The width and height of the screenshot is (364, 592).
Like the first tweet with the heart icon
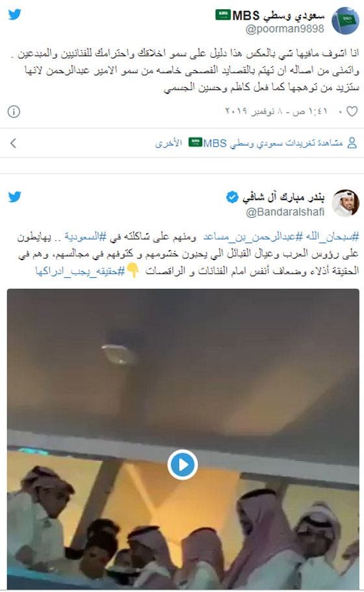[x=352, y=111]
